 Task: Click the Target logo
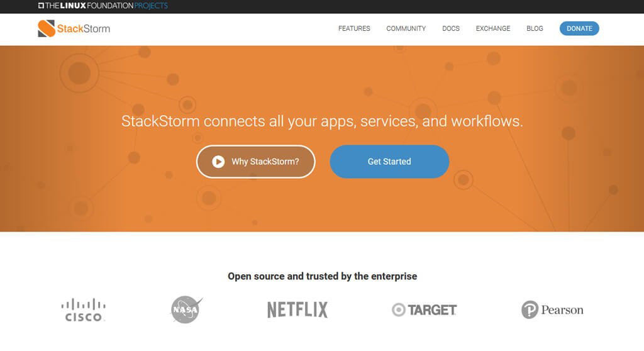424,309
